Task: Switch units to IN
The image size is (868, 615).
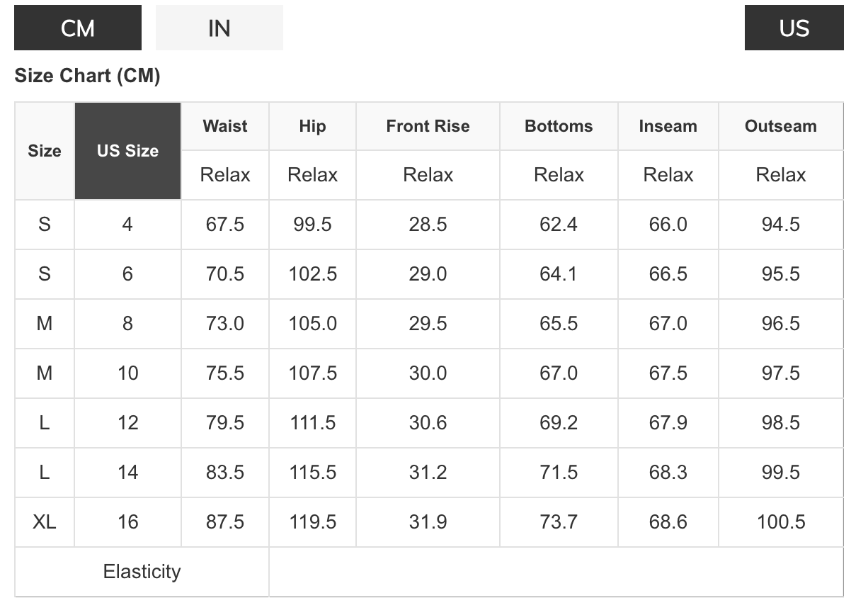Action: point(219,28)
